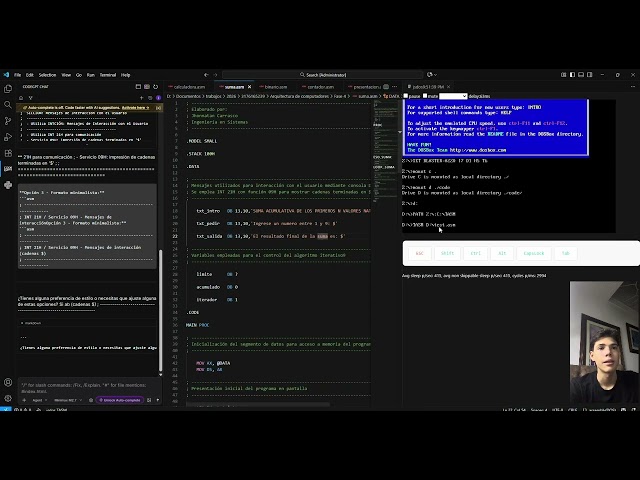Open the View menu
Viewport: 640px width, 480px height.
point(66,75)
